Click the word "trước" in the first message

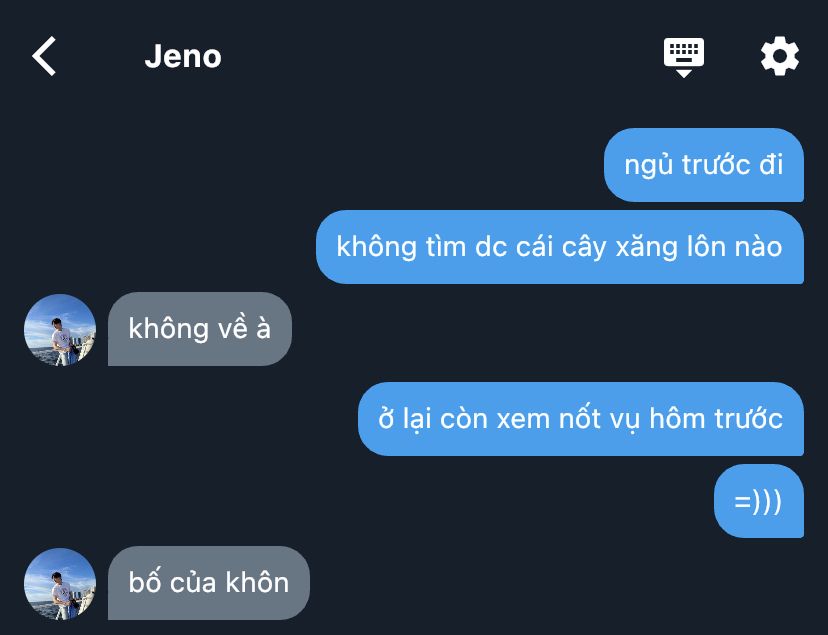(717, 164)
